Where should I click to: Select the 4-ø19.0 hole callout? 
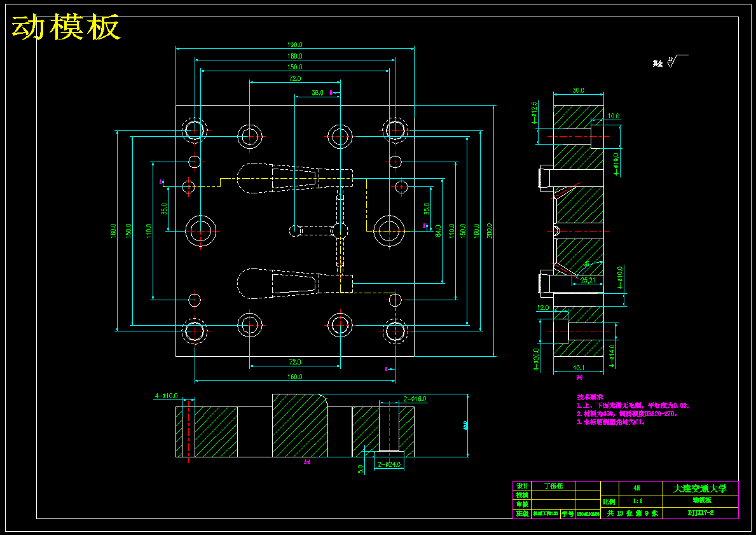(616, 163)
